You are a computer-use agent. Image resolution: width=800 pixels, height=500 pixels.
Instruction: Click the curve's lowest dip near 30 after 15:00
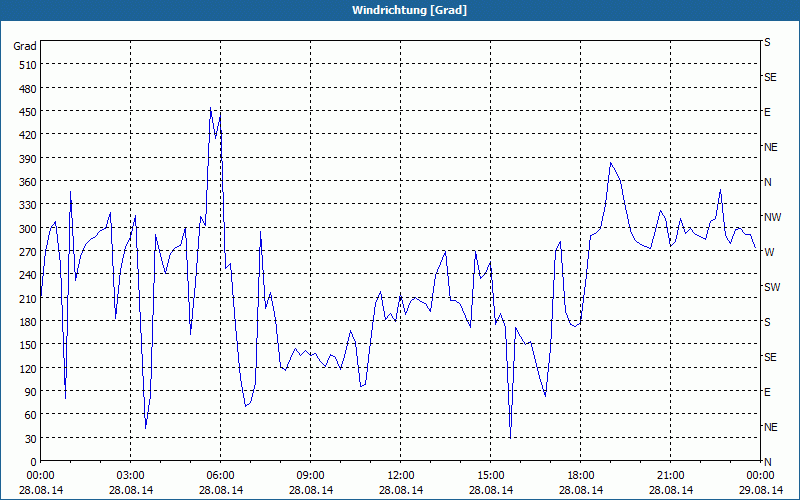pos(510,437)
